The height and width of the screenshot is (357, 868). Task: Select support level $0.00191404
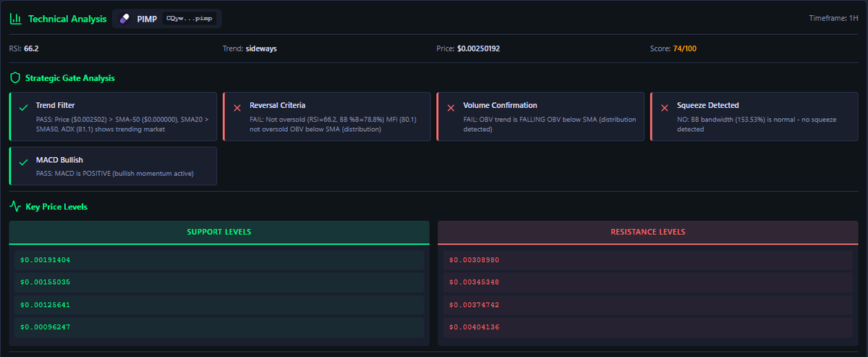[x=219, y=259]
